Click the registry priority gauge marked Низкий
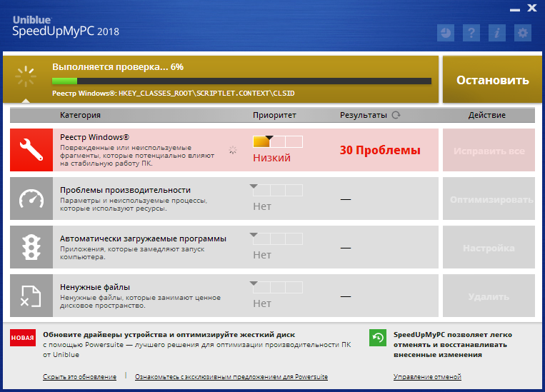Screen dimensions: 545x392 click(x=278, y=141)
